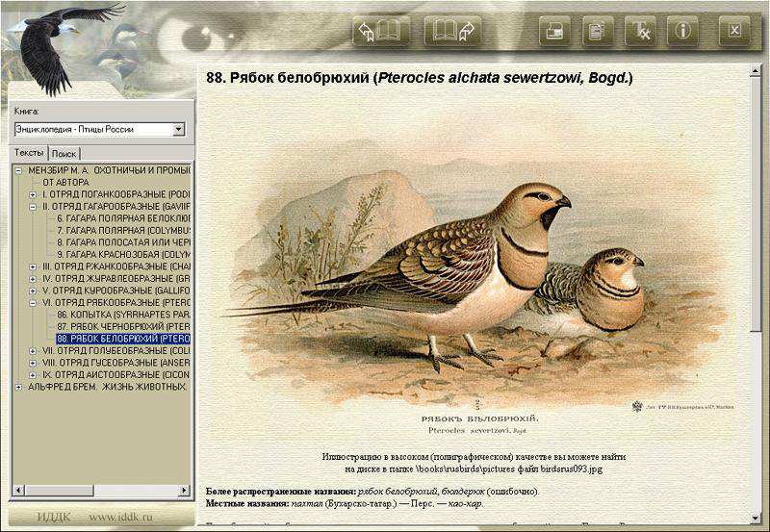Click the X exit icon in toolbar

[x=734, y=31]
